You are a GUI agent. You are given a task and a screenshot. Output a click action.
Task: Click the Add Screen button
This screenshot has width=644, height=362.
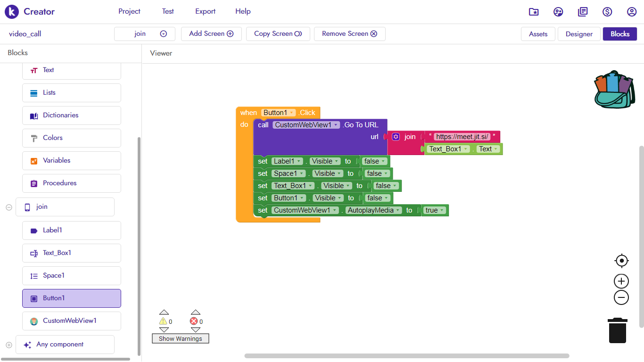[x=211, y=34]
